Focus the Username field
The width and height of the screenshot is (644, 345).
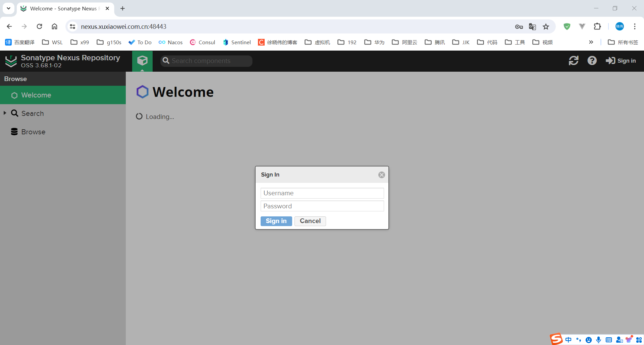[322, 193]
